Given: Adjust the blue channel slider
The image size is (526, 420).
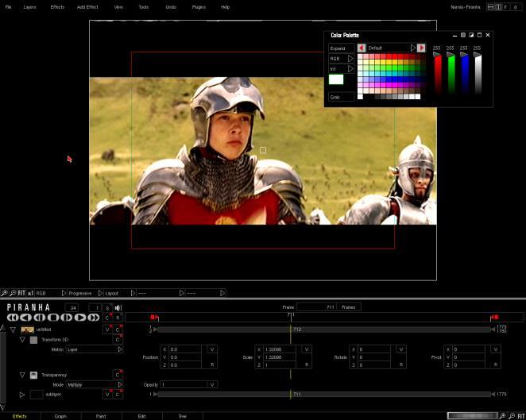Looking at the screenshot, I should [464, 72].
